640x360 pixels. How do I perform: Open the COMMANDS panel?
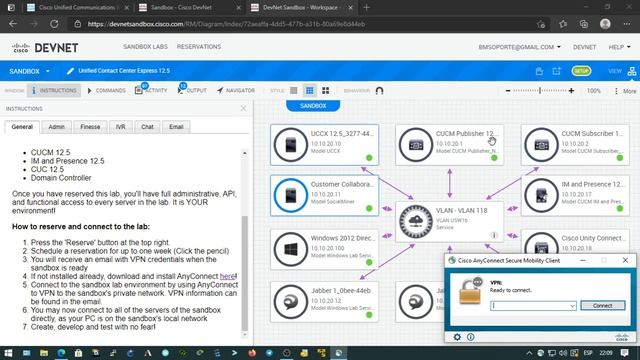point(107,91)
